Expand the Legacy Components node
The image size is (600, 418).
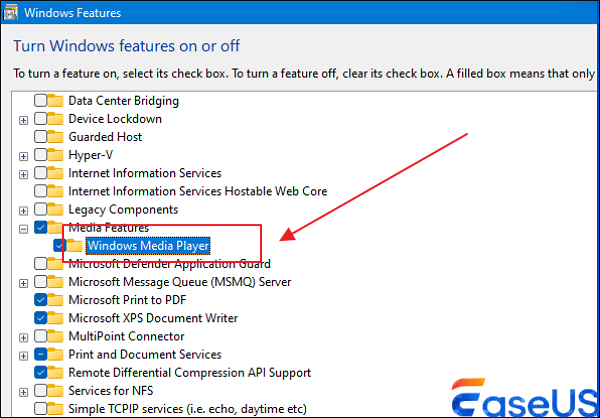click(23, 210)
